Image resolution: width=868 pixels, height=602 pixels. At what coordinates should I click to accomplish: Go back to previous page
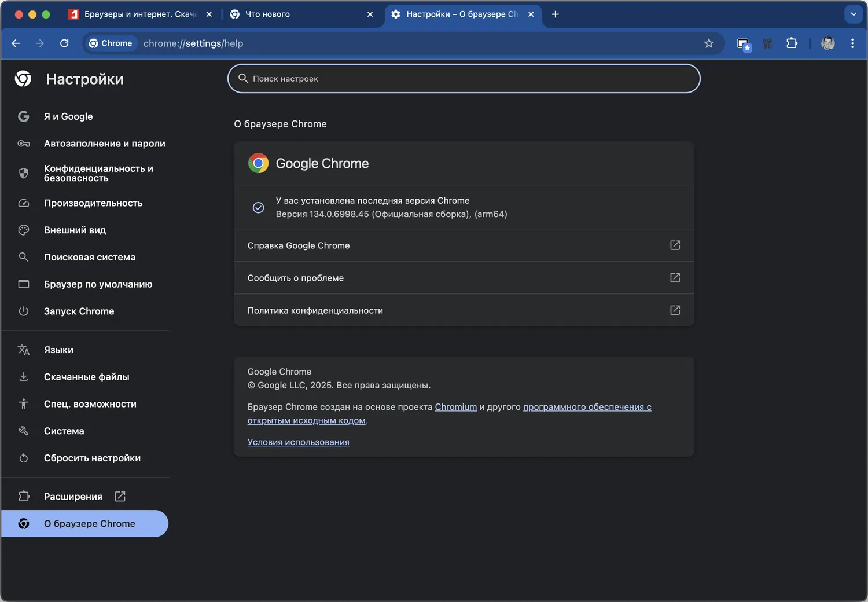pyautogui.click(x=16, y=43)
